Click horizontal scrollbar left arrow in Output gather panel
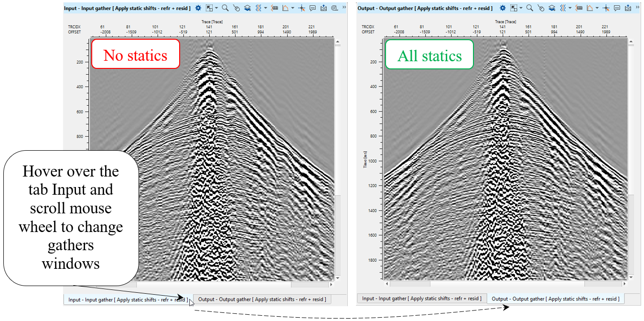 pyautogui.click(x=387, y=284)
